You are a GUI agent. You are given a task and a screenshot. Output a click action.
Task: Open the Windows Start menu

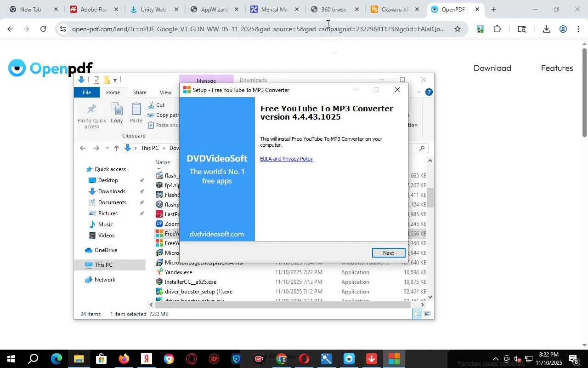(11, 359)
